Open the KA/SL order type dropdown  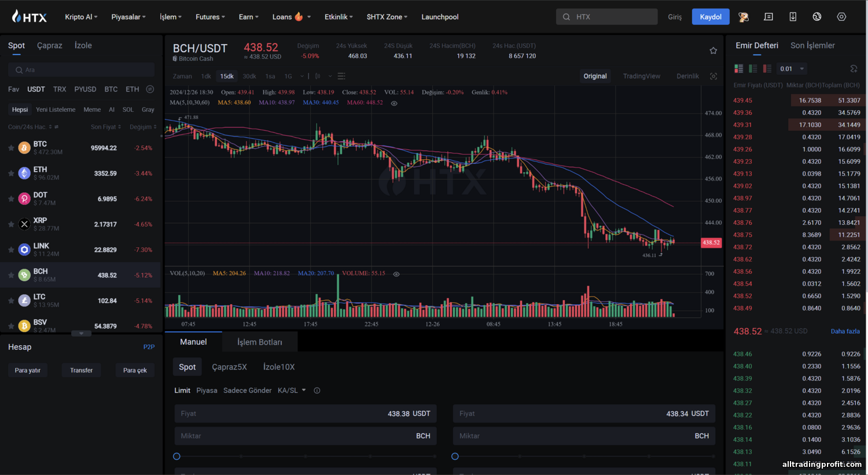(x=292, y=390)
